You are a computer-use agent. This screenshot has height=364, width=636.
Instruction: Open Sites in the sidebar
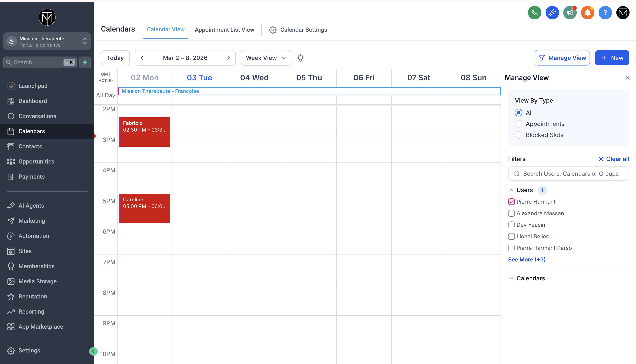47,251
